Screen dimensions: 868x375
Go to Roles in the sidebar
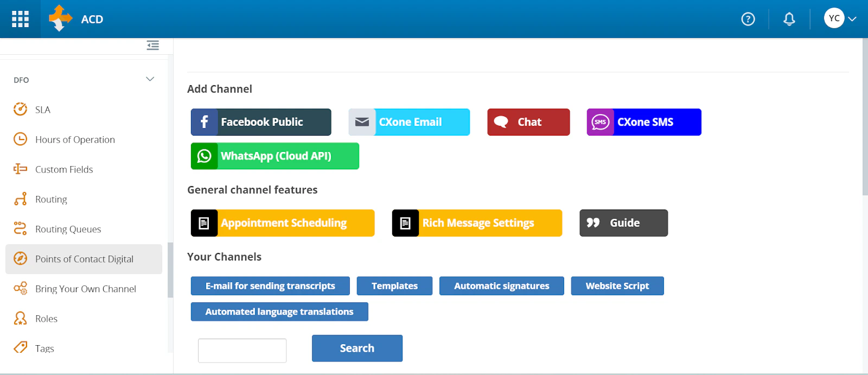click(x=84, y=319)
